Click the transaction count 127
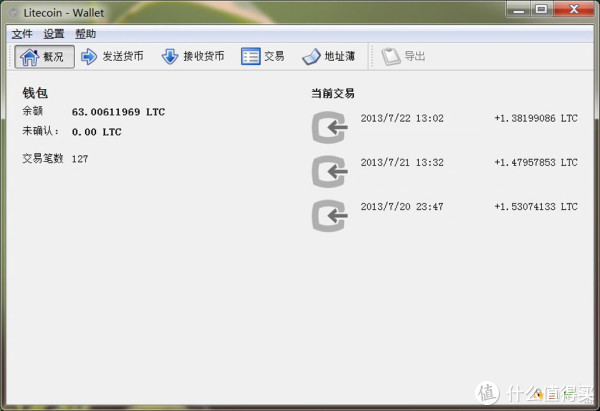The image size is (600, 411). 80,159
